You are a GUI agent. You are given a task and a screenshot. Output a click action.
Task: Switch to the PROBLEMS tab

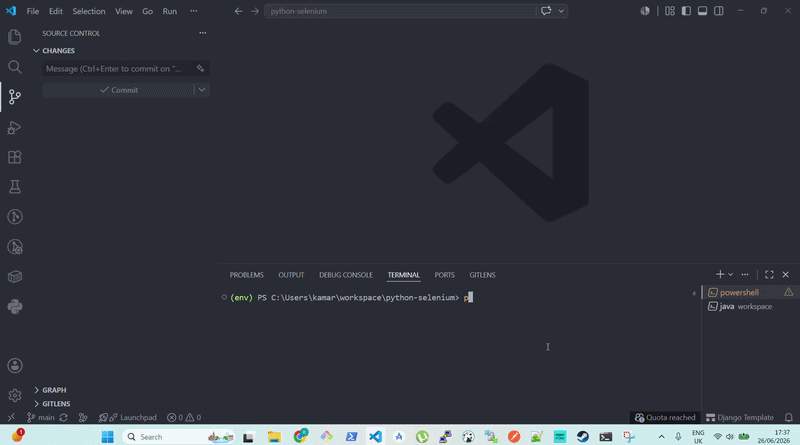(x=246, y=275)
